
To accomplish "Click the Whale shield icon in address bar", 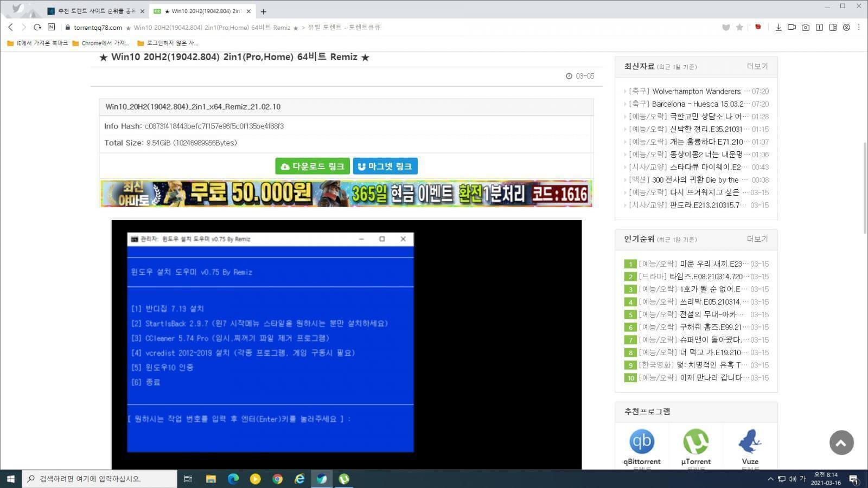I will tap(726, 27).
